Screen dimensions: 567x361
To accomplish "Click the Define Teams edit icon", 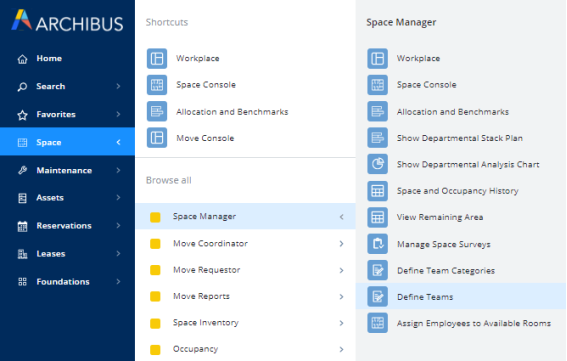I will tap(378, 297).
